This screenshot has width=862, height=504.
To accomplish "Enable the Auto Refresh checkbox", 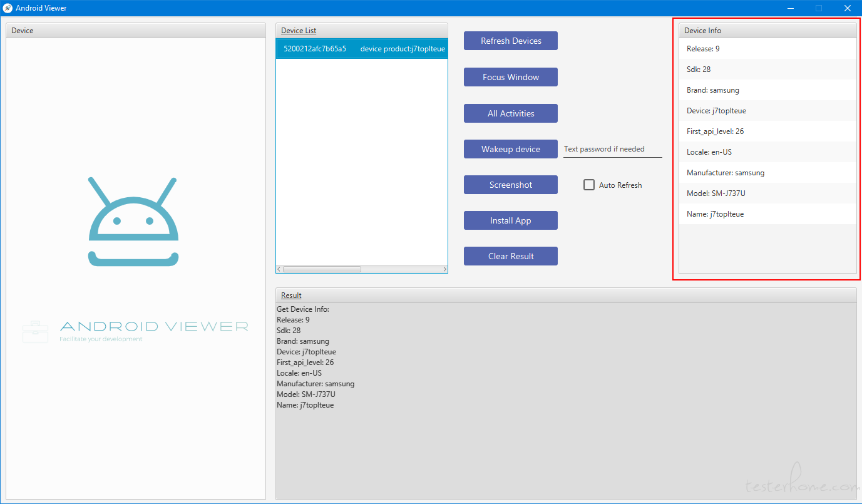I will (x=589, y=185).
